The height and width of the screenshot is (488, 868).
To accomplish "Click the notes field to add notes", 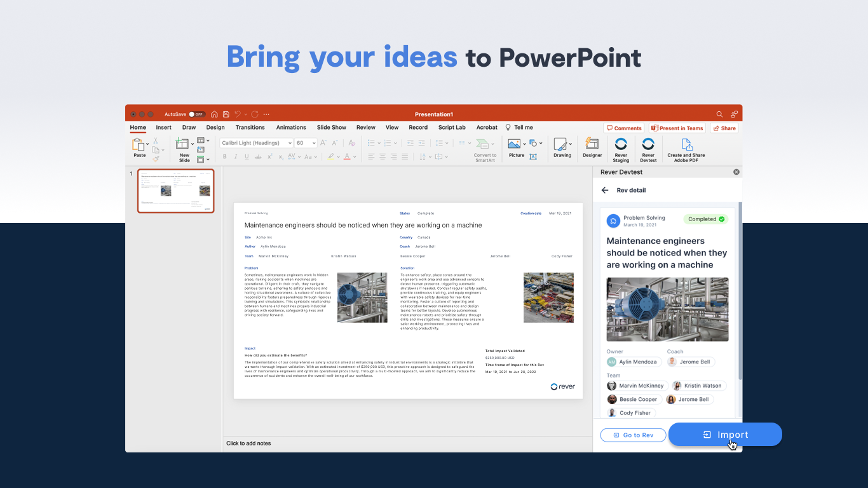I will tap(407, 444).
